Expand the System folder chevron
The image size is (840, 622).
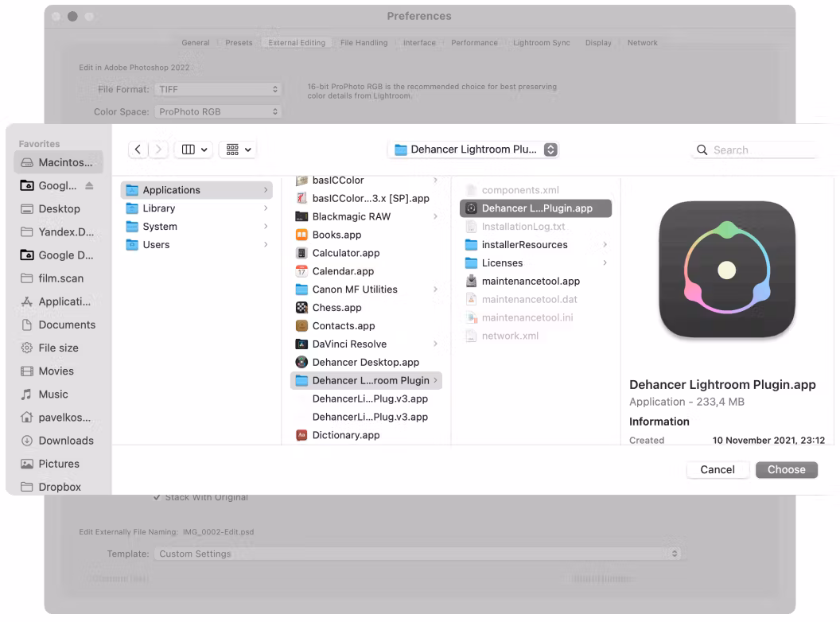(x=266, y=226)
